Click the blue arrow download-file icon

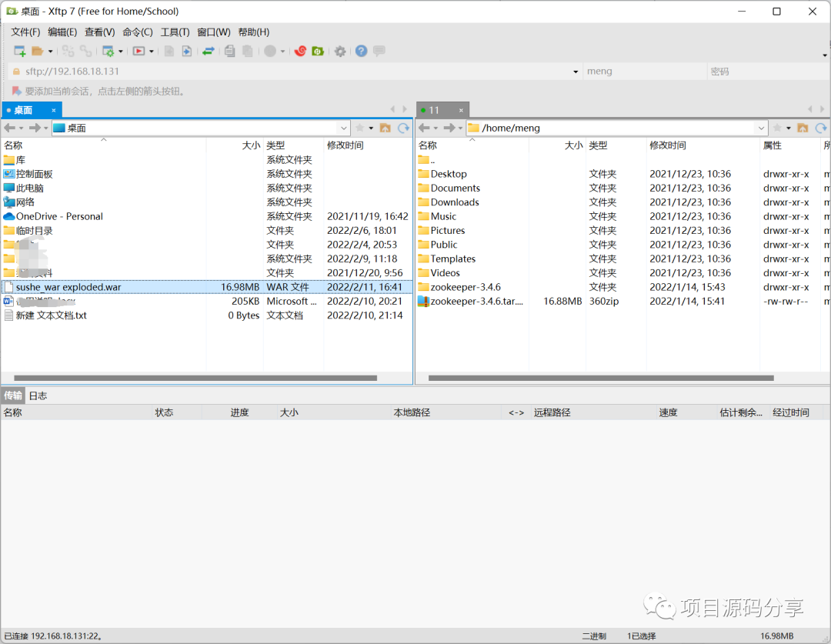(186, 51)
